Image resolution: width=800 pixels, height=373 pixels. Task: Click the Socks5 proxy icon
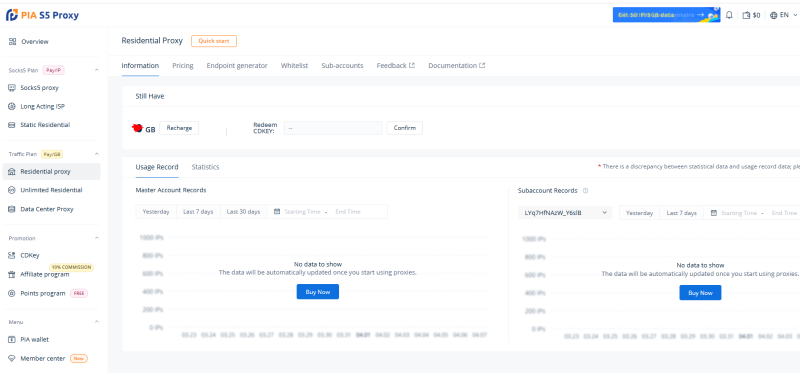[x=12, y=88]
